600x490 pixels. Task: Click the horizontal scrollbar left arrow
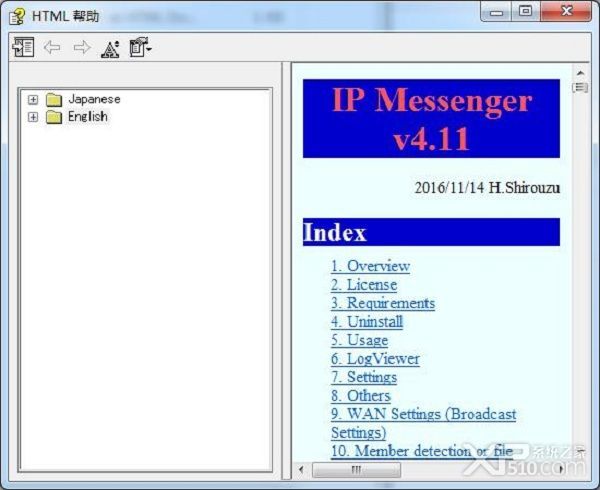point(301,469)
